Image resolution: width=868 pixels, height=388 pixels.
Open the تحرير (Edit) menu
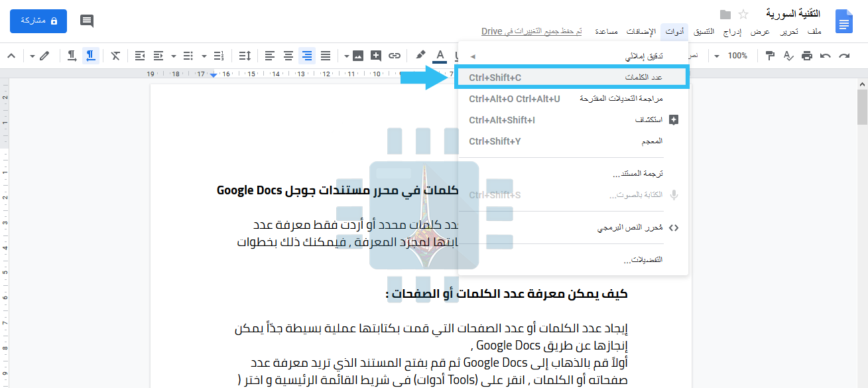click(x=788, y=32)
